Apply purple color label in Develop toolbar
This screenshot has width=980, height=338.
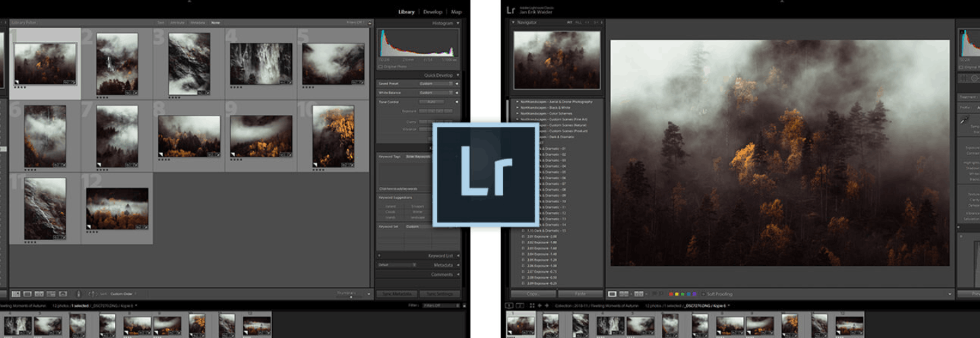click(694, 294)
